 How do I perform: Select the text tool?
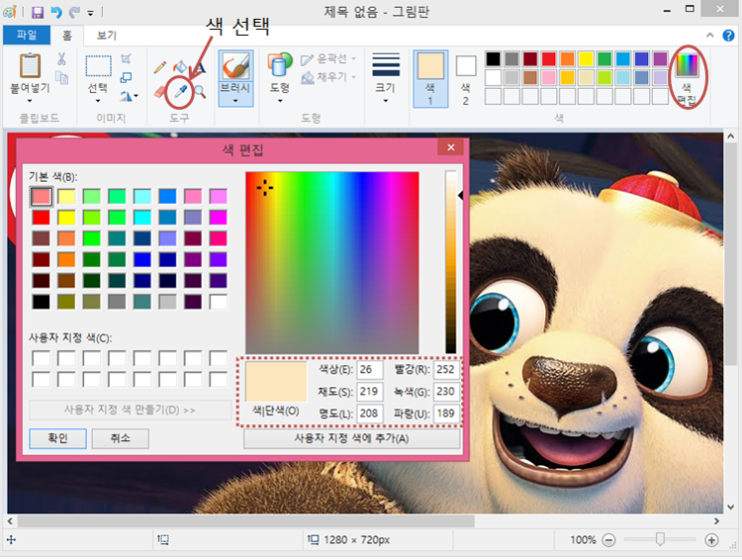point(199,67)
